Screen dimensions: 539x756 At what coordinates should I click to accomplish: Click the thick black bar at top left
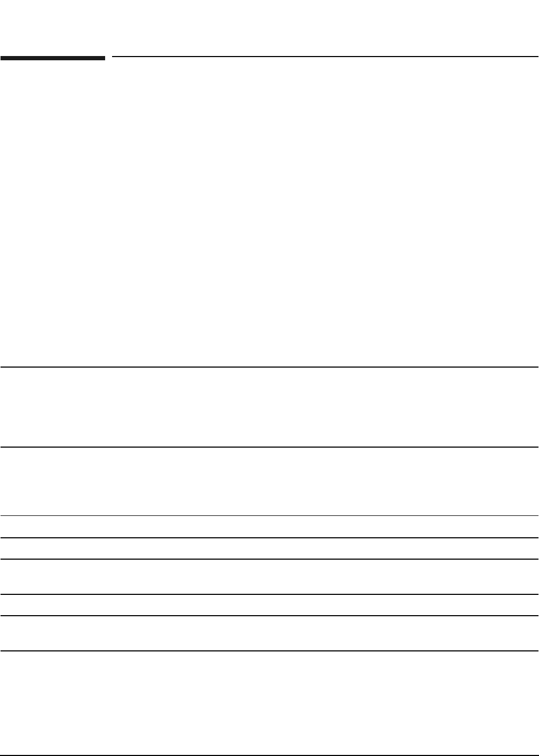tap(53, 58)
